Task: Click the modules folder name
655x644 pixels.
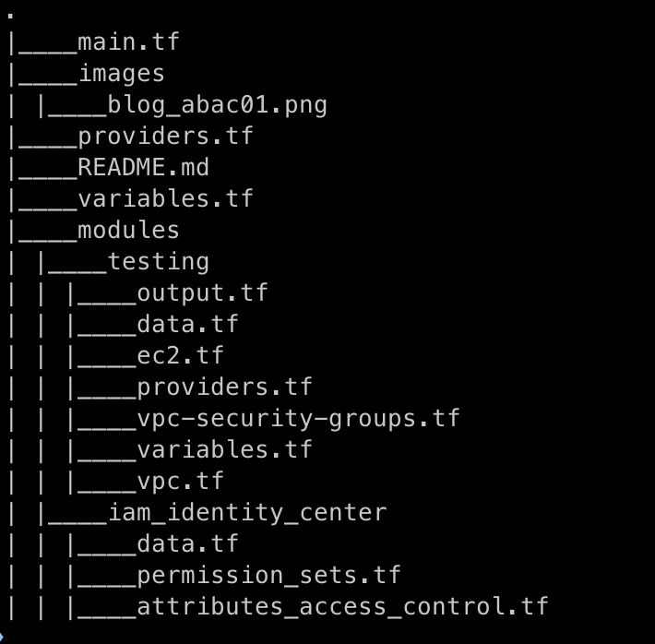Action: pos(128,230)
